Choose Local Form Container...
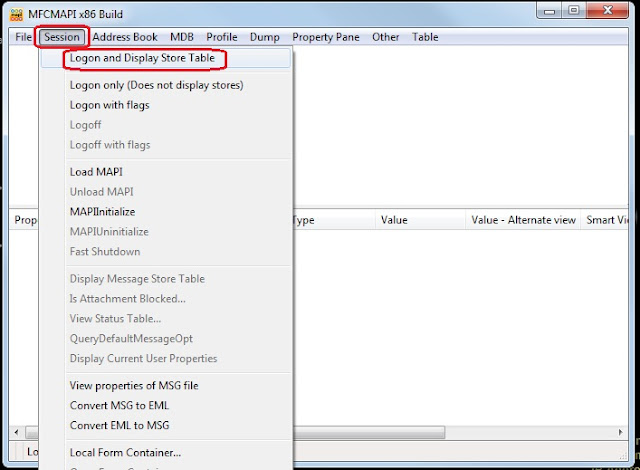 [x=166, y=452]
